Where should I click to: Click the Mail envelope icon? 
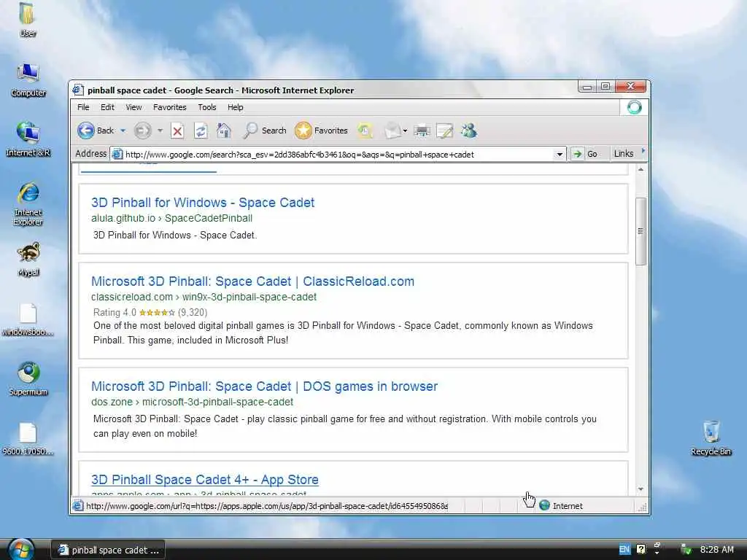(392, 131)
